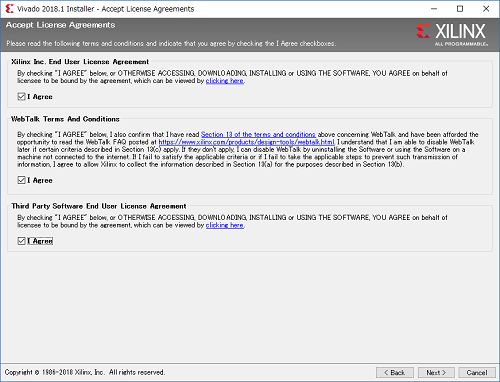The image size is (500, 382).
Task: Close the Vivado 2018.1 Installer window
Action: coord(486,9)
